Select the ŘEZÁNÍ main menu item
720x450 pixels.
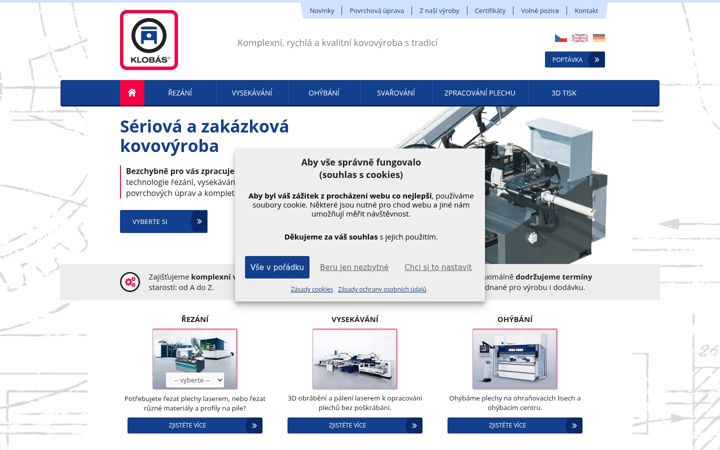pyautogui.click(x=180, y=93)
